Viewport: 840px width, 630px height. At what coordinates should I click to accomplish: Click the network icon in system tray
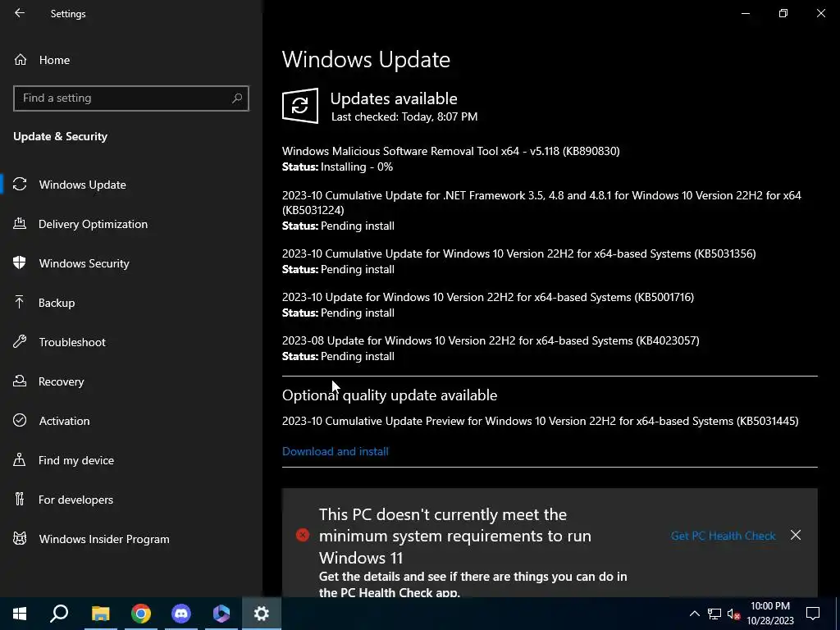(714, 614)
